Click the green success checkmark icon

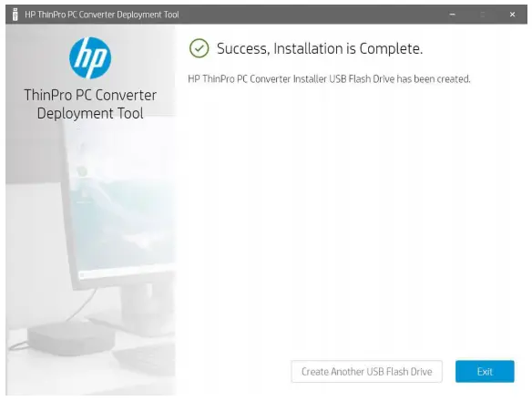pyautogui.click(x=199, y=48)
